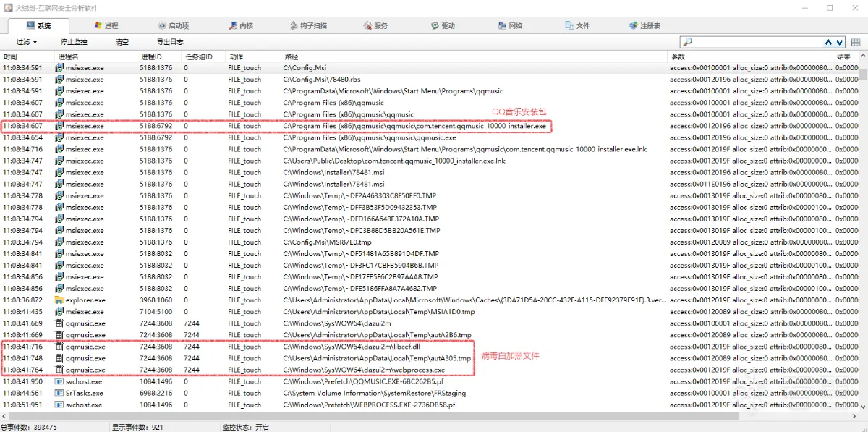This screenshot has height=432, width=868.
Task: Click the column grid icon beside search
Action: pyautogui.click(x=856, y=43)
